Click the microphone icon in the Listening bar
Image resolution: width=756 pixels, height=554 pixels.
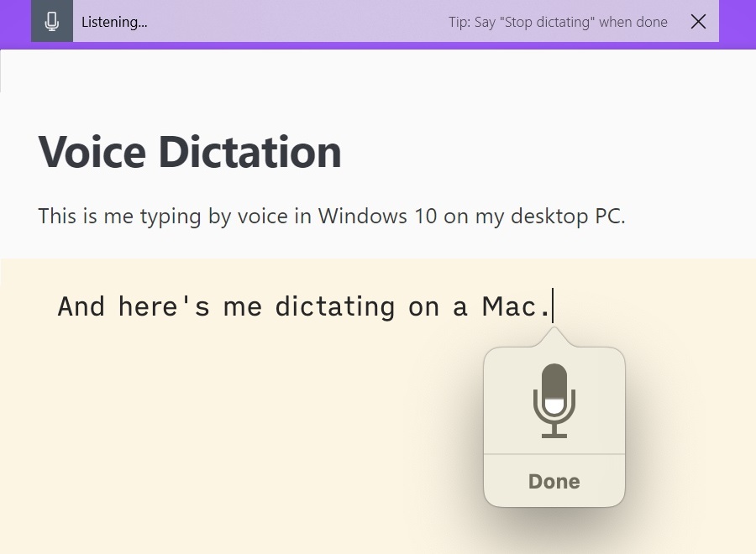pyautogui.click(x=52, y=22)
